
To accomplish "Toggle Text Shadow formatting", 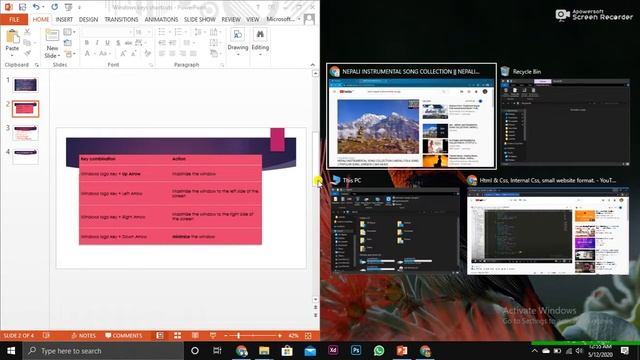I will click(118, 43).
